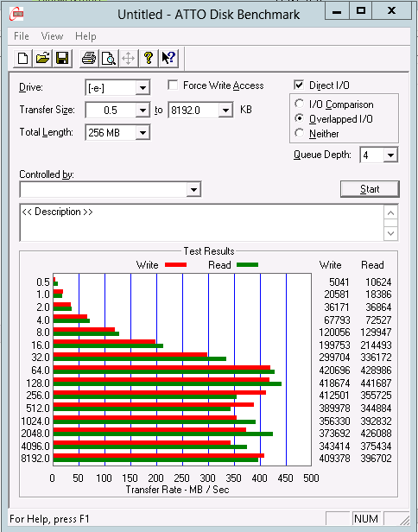
Task: Click write value 5041
Action: pos(339,282)
